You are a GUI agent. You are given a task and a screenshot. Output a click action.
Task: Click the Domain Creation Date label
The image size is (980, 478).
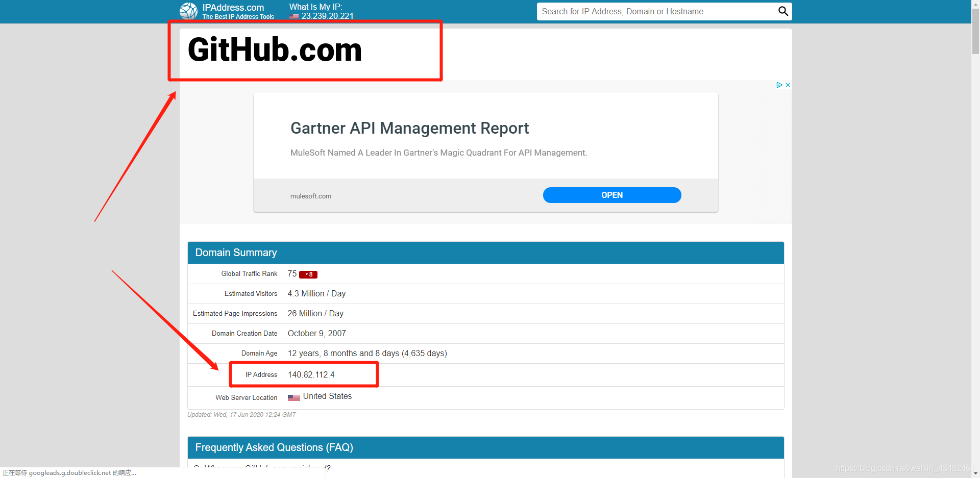pyautogui.click(x=244, y=333)
